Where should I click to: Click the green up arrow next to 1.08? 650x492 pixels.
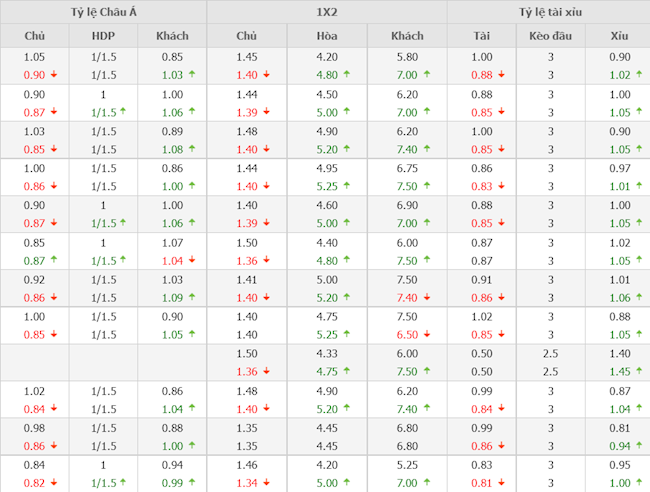pyautogui.click(x=191, y=150)
